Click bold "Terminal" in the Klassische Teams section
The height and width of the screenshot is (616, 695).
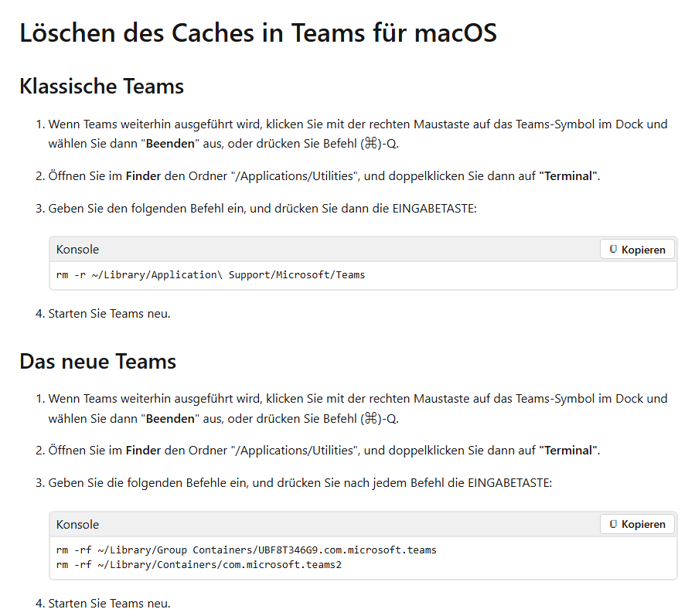568,176
